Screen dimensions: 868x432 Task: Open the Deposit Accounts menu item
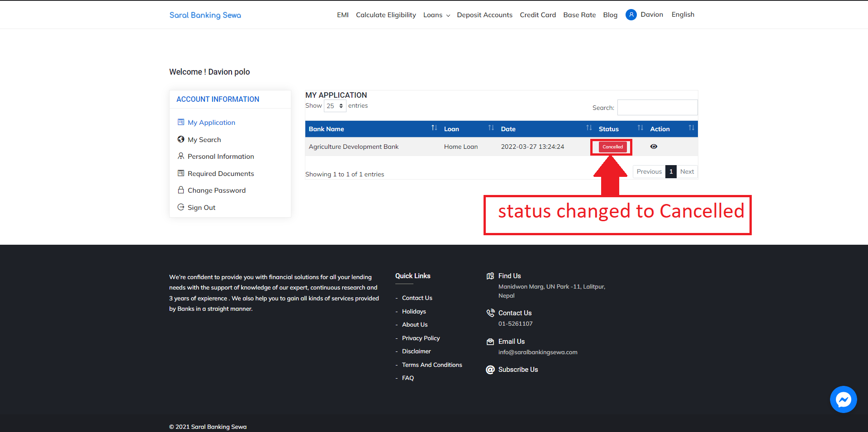(484, 15)
